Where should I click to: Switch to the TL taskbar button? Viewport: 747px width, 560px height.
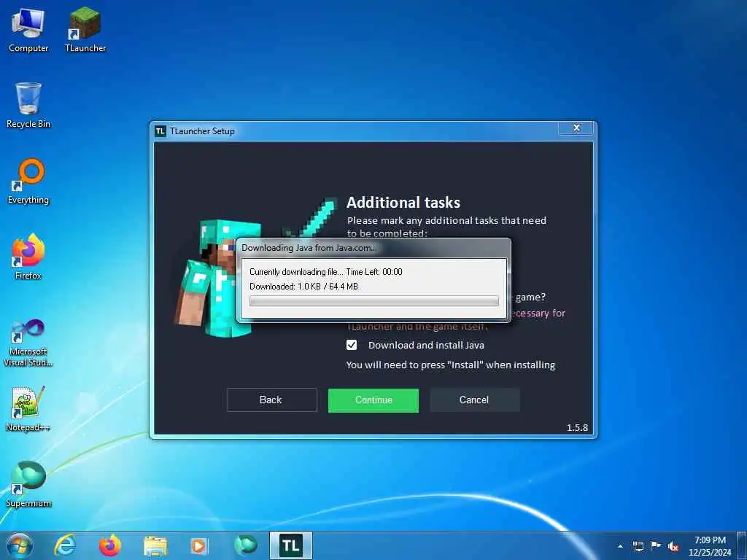290,545
